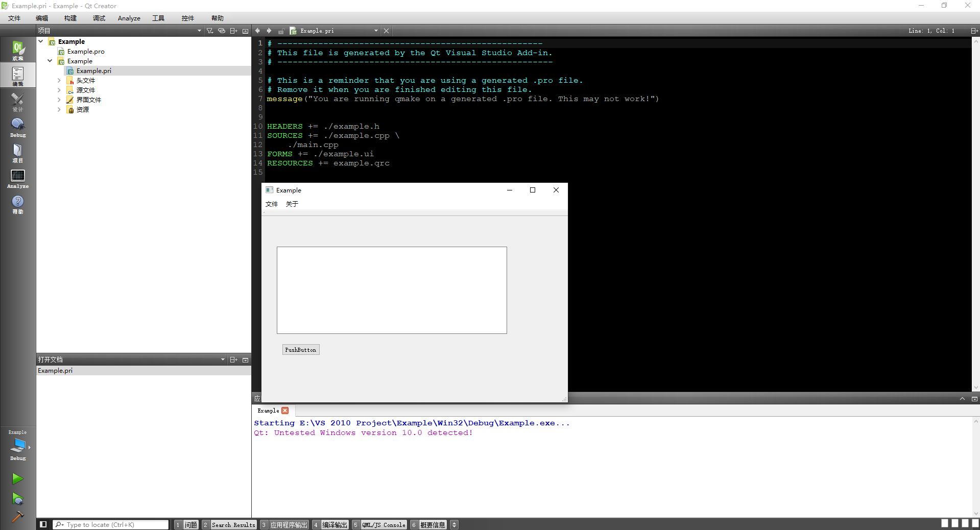
Task: Click the go back arrow in editor toolbar
Action: (x=258, y=31)
